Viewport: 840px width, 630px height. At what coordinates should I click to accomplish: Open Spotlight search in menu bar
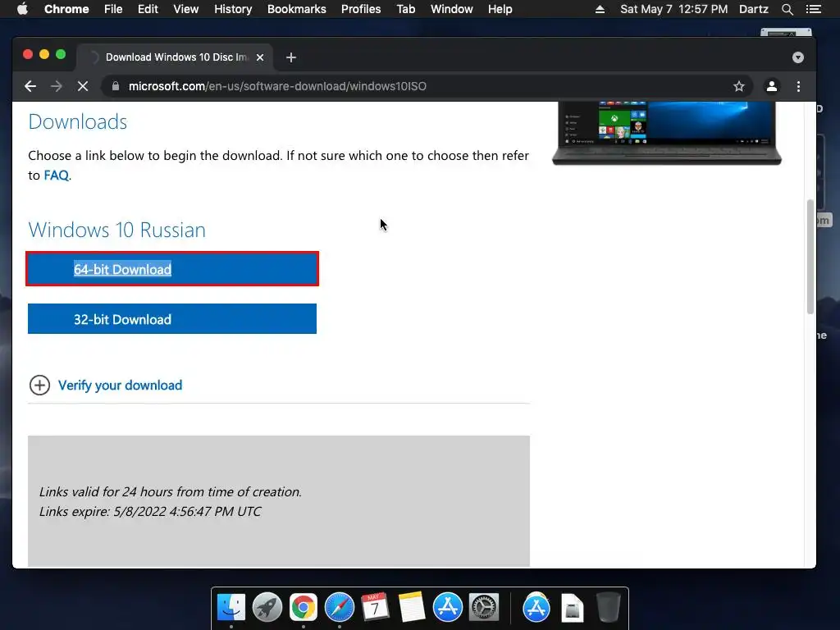(x=787, y=9)
